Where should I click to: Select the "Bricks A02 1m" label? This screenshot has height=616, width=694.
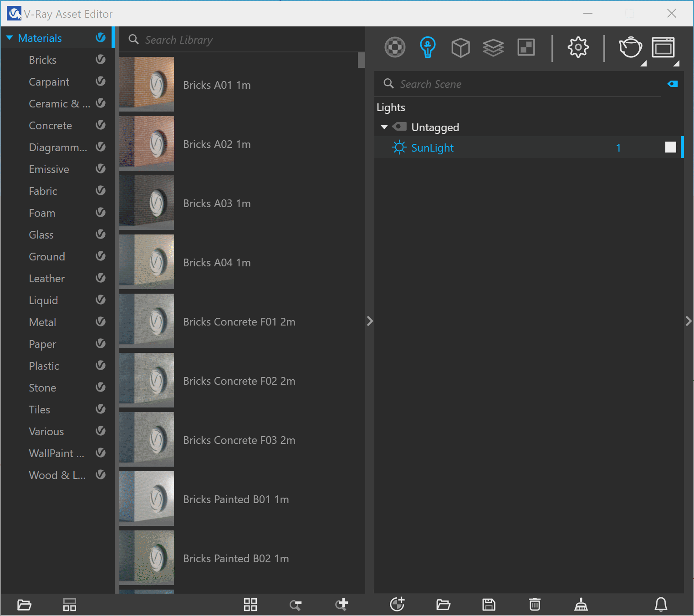[x=217, y=144]
